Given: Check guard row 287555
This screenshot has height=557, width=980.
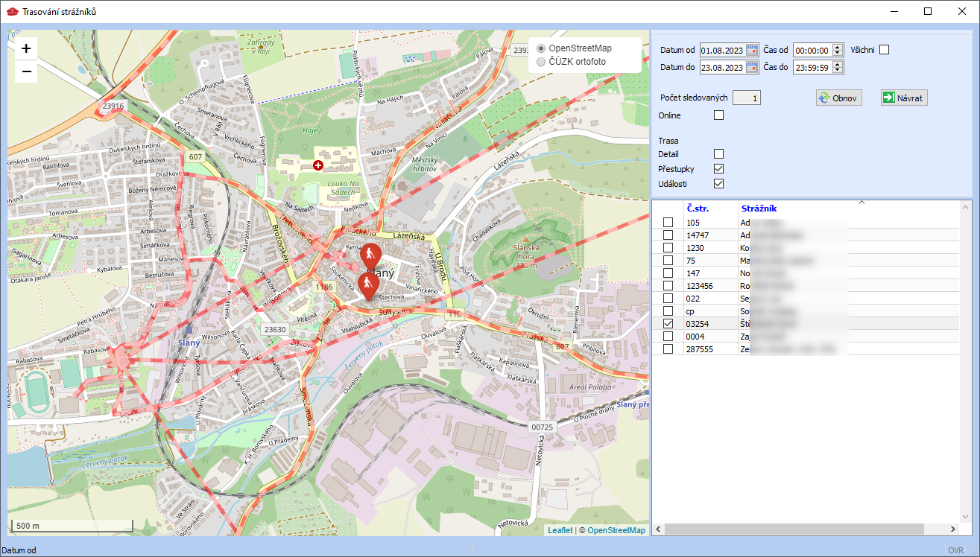Looking at the screenshot, I should click(x=668, y=349).
